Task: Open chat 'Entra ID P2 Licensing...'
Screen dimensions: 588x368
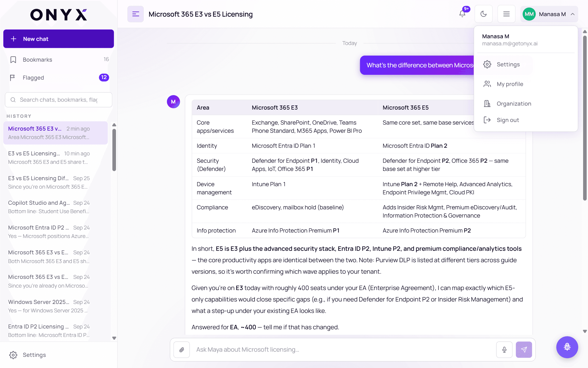Action: click(x=56, y=331)
